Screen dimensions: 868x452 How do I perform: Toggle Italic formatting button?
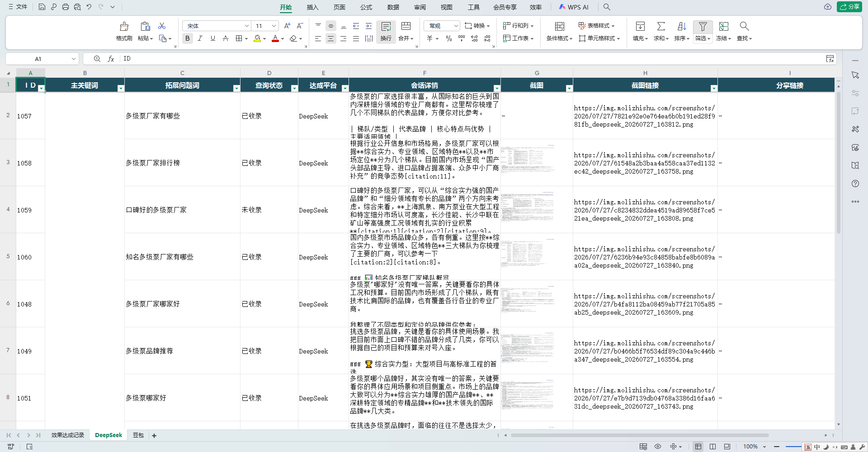[x=200, y=38]
